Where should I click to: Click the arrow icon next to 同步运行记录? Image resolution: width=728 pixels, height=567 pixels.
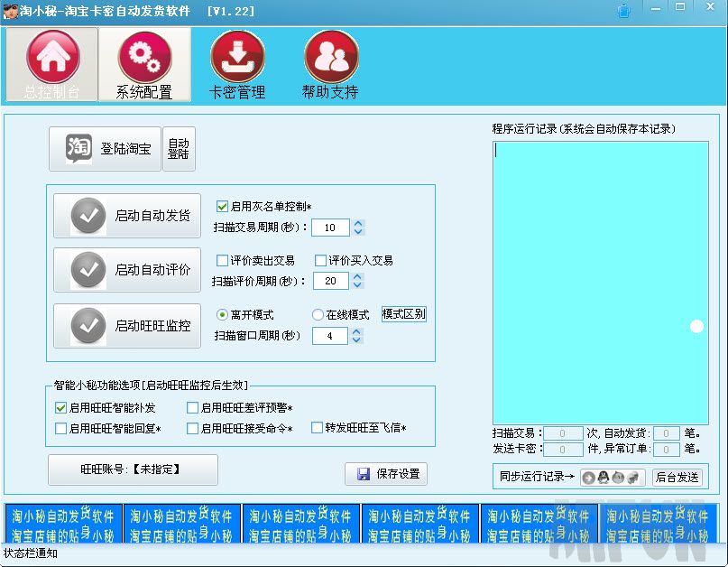tap(588, 478)
